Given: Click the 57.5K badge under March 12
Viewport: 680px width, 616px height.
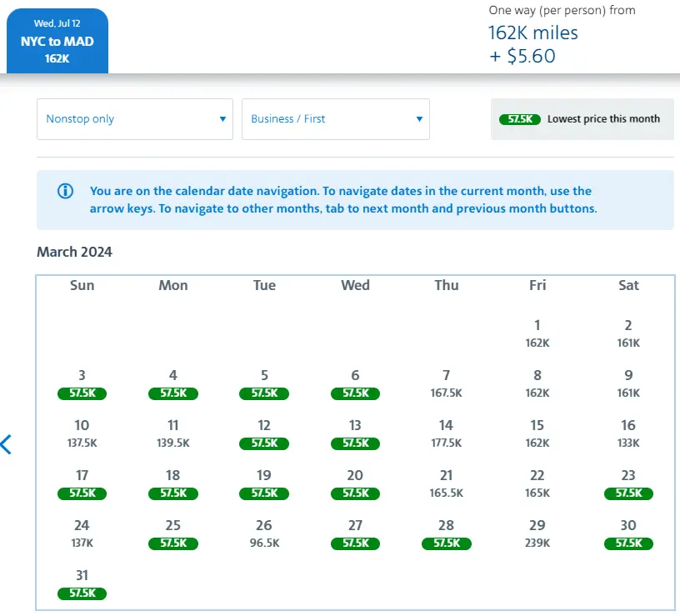Looking at the screenshot, I should [x=264, y=443].
